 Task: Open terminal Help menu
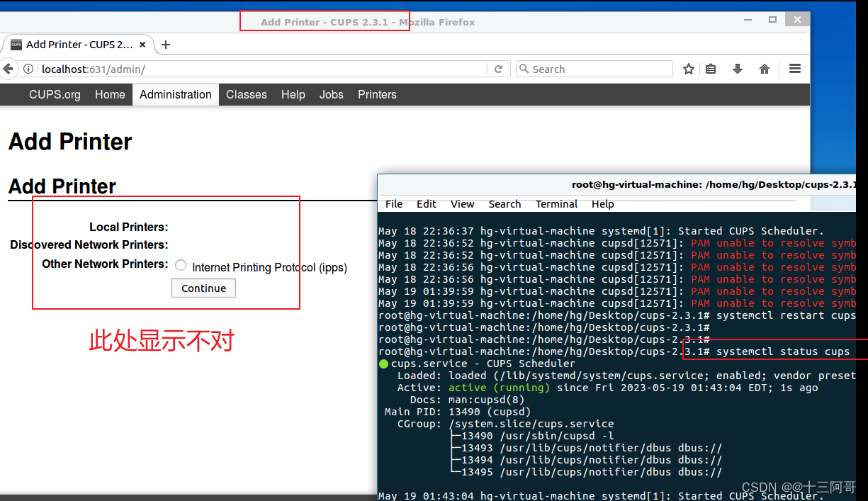click(x=603, y=204)
